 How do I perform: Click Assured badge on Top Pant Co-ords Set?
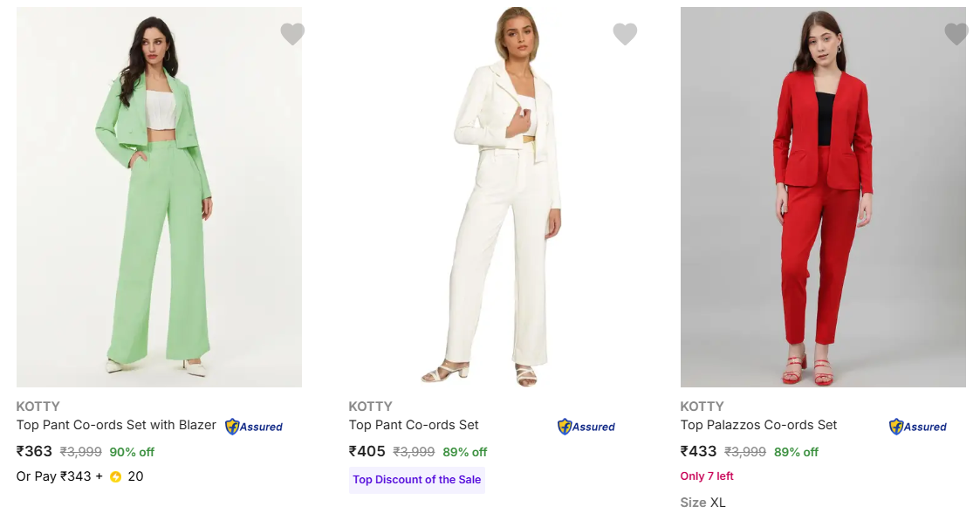pos(586,427)
